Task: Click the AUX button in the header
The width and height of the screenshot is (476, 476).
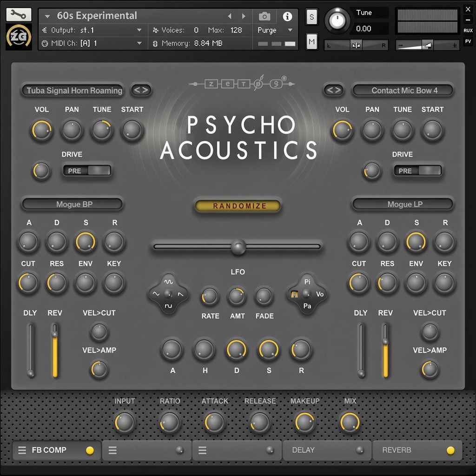Action: click(x=468, y=30)
